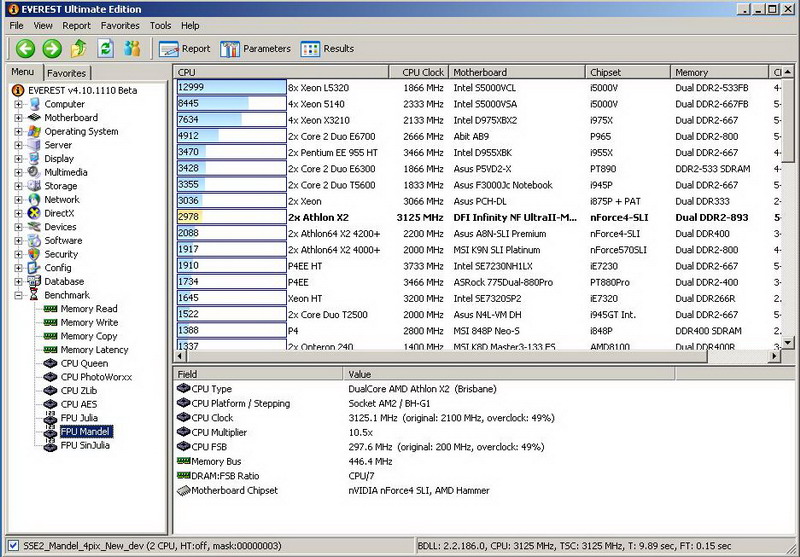Screen dimensions: 800x557
Task: Expand the Storage tree node
Action: pos(19,186)
